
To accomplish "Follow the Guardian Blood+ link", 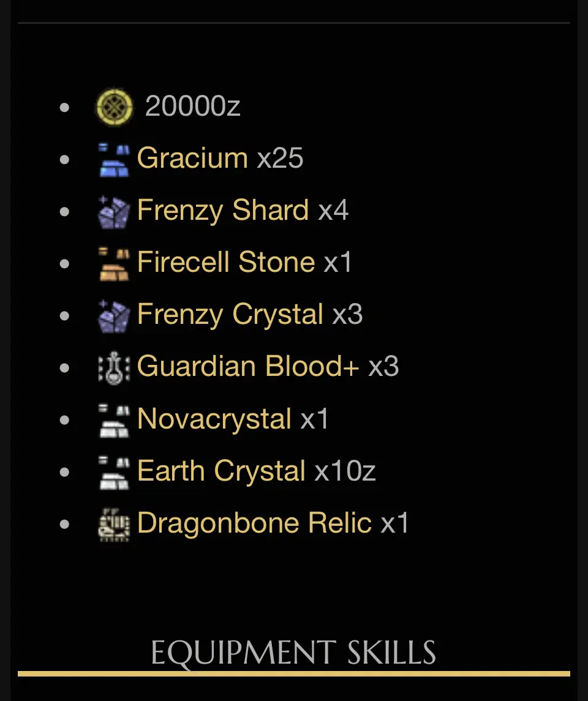I will coord(248,366).
